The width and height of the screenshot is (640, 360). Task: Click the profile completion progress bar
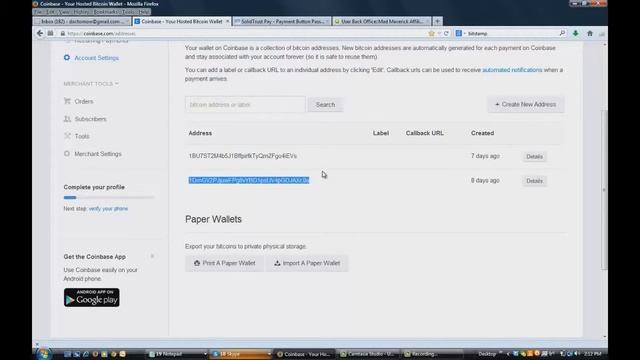coord(109,198)
